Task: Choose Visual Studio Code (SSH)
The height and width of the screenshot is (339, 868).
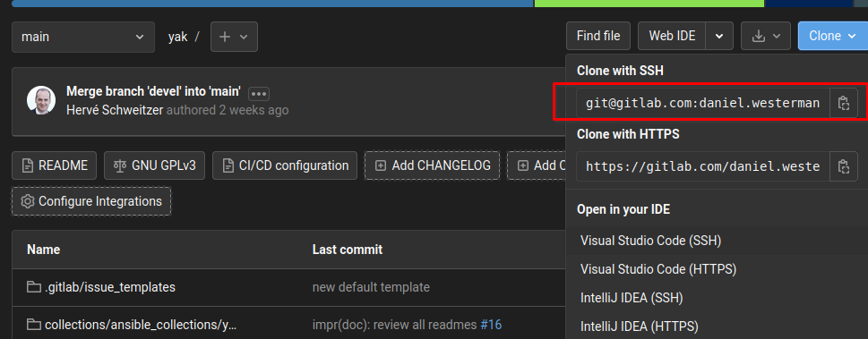Action: [651, 241]
